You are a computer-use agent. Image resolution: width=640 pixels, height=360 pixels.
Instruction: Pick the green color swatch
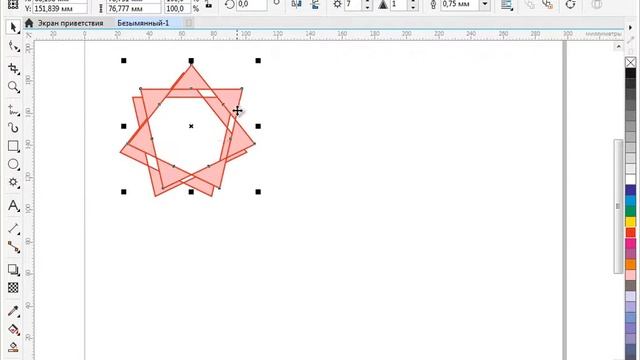point(631,211)
